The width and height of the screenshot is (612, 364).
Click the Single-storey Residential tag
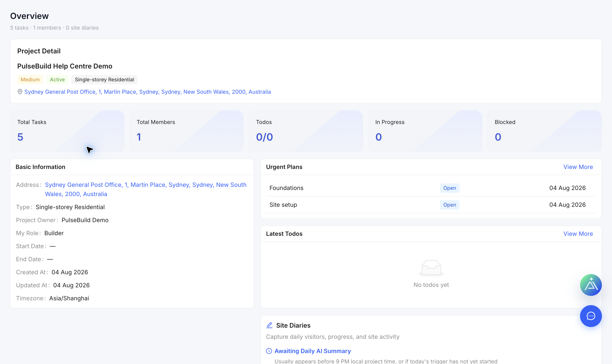(104, 79)
